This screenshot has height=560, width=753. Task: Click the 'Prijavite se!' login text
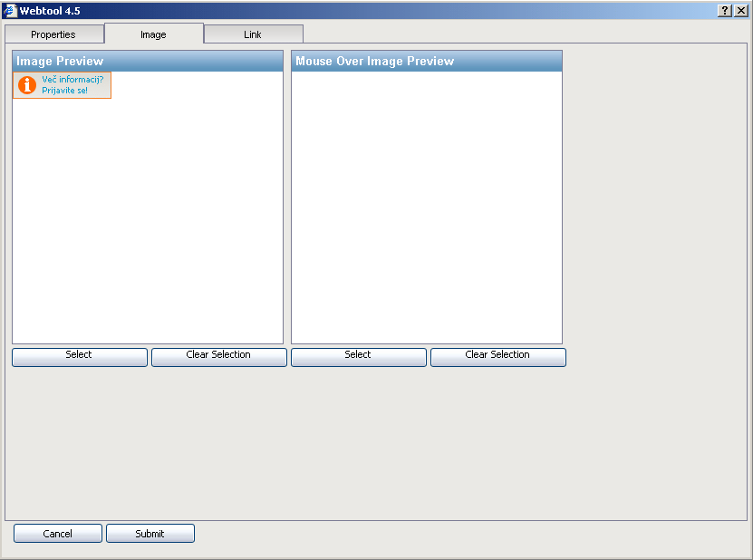(x=65, y=91)
